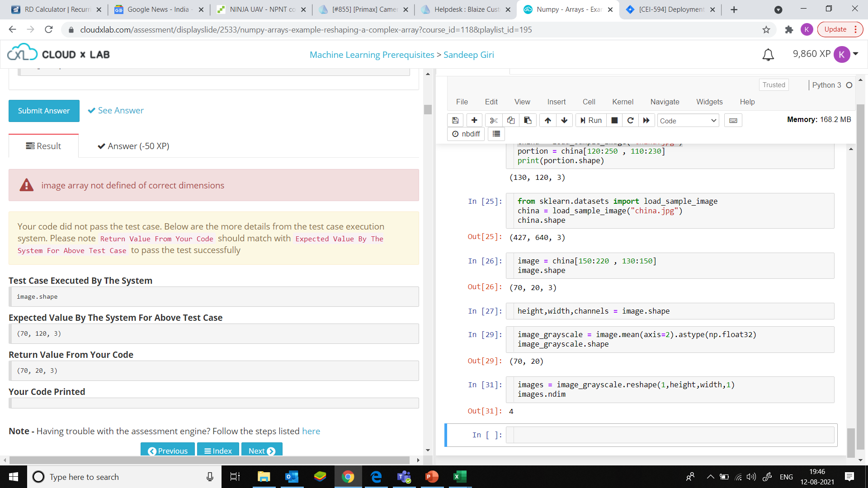Image resolution: width=868 pixels, height=488 pixels.
Task: Open the cell type dropdown showing Code
Action: 688,121
